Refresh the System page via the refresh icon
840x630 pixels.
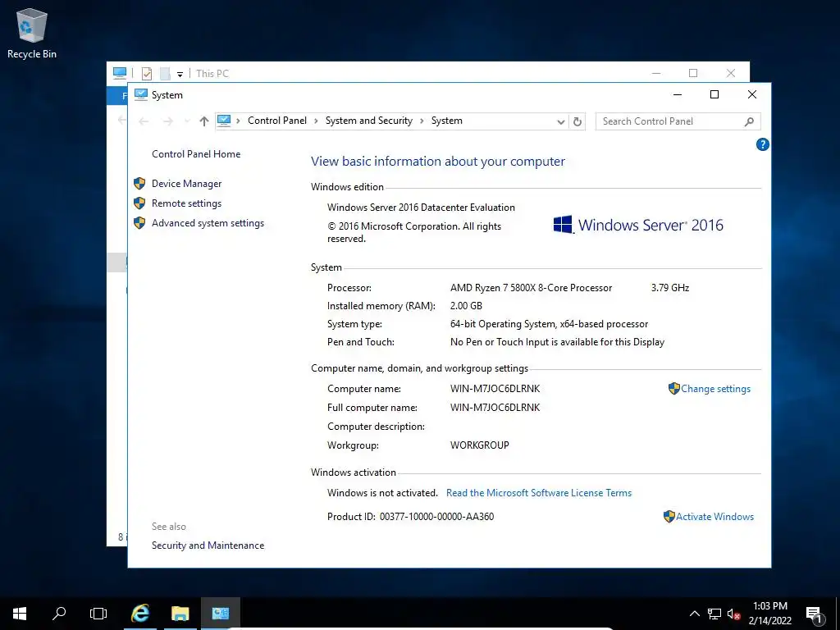[x=577, y=121]
